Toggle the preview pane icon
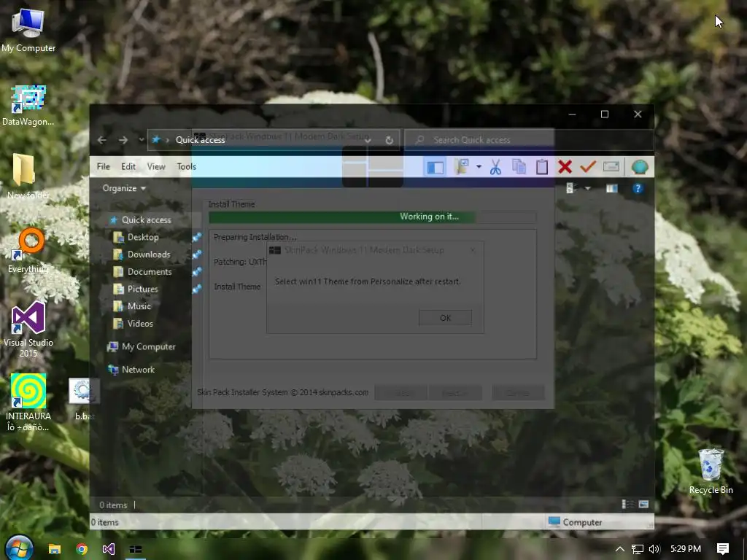The height and width of the screenshot is (560, 747). 612,189
